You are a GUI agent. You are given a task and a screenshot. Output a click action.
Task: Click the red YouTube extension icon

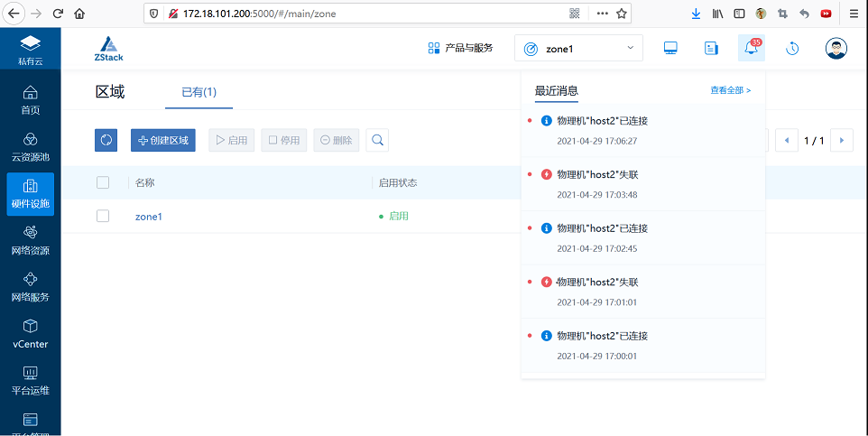(x=826, y=14)
